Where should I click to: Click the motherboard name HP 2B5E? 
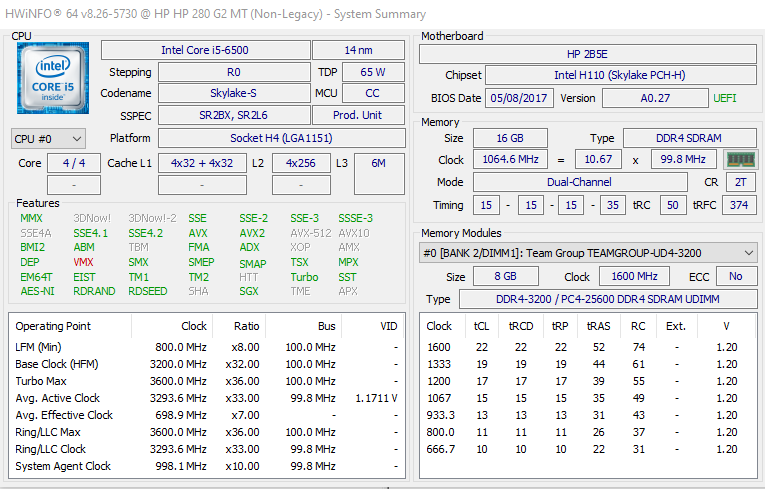588,54
